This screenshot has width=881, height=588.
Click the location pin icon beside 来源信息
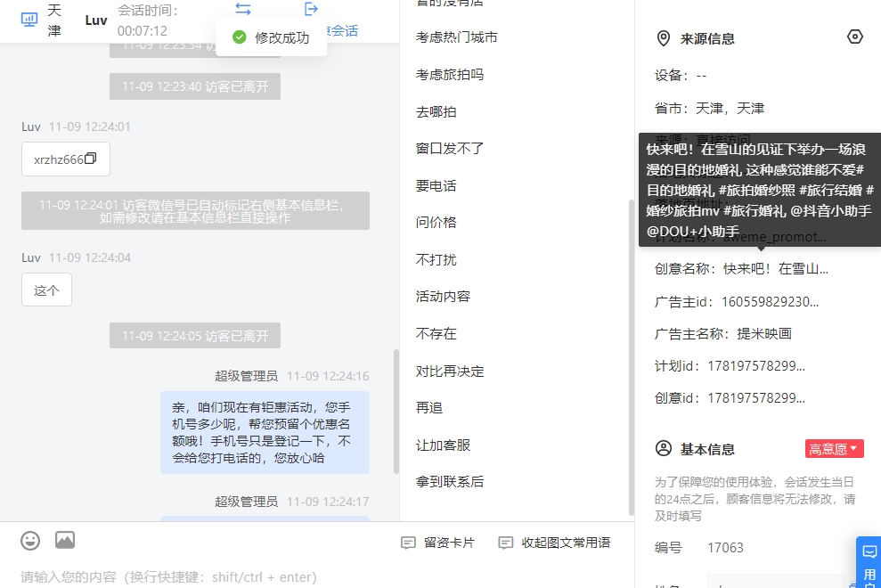click(664, 38)
